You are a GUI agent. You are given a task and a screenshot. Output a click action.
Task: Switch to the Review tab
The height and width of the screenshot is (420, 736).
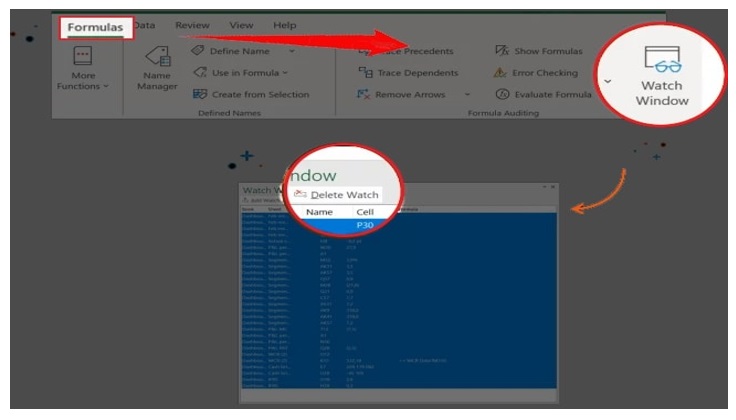192,25
